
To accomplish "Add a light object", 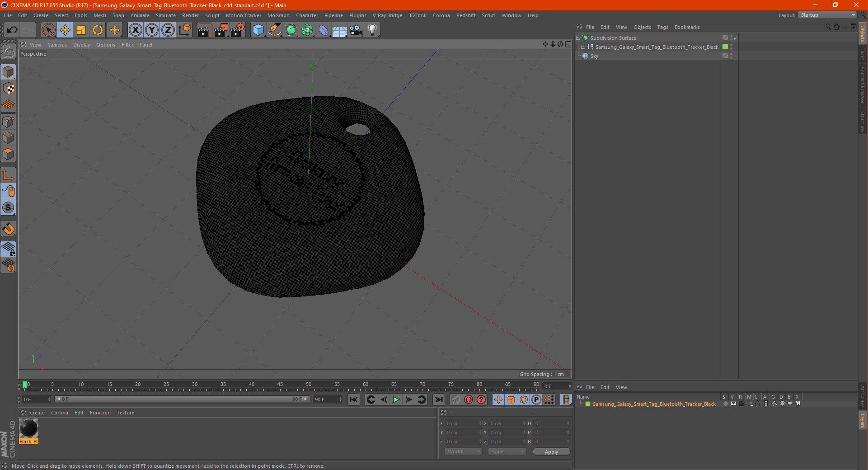I will coord(372,30).
